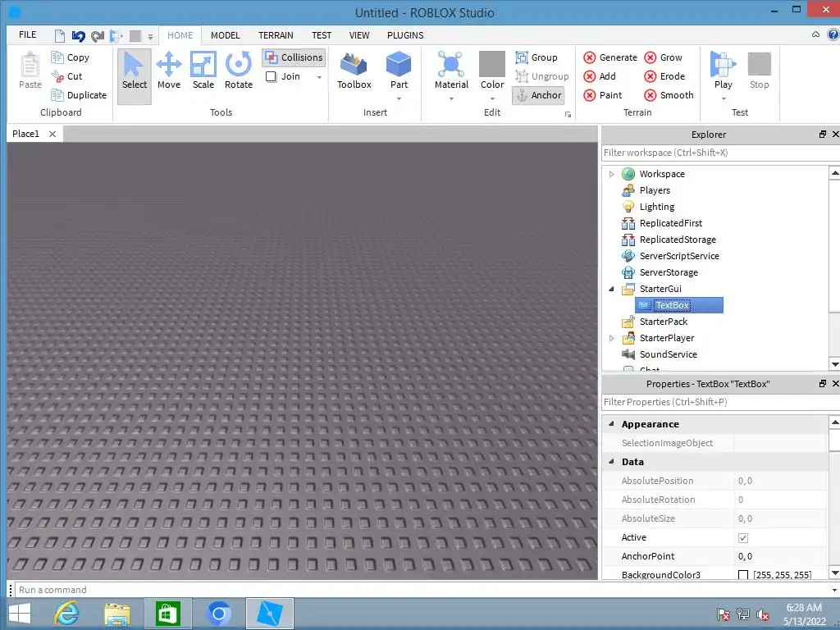Click the Filter Properties search field
The image size is (840, 630).
pos(720,402)
